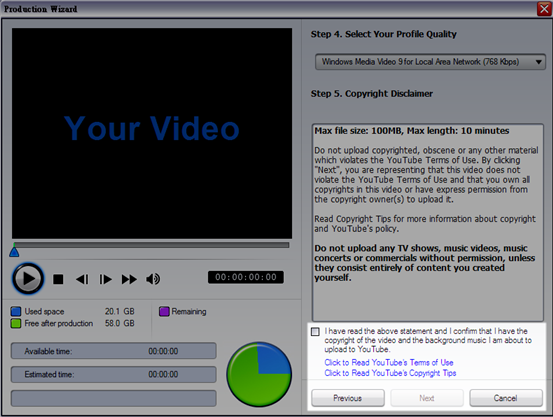Click the Available time field

114,351
